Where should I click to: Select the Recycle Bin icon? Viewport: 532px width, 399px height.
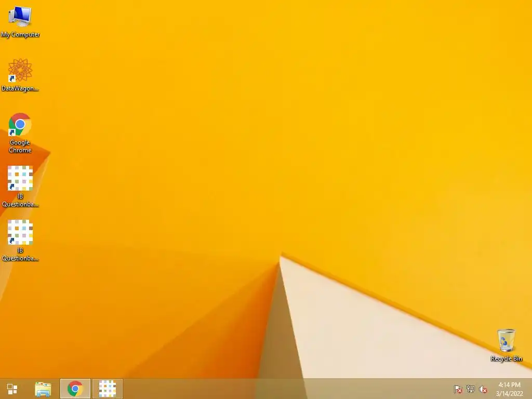coord(506,345)
